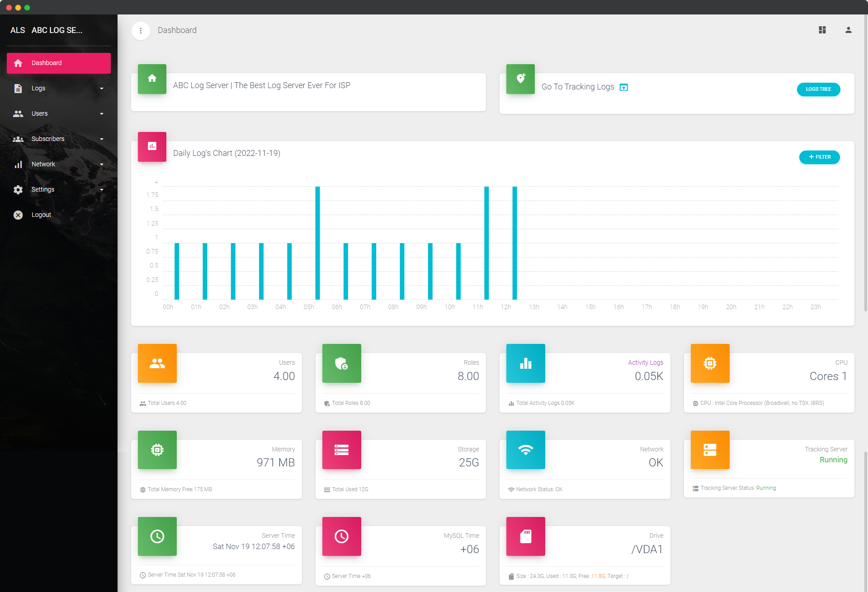The image size is (868, 592).
Task: Open the Go To Tracking Logs link
Action: click(578, 87)
